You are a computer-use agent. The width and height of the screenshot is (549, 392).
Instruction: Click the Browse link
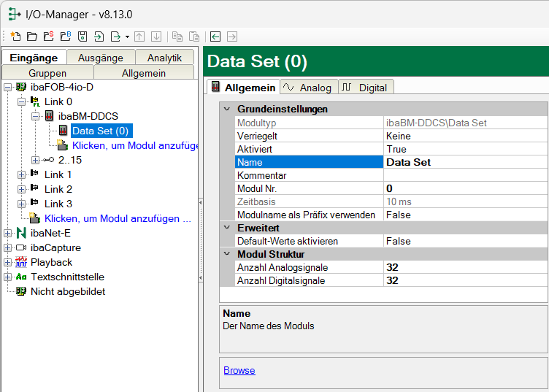(x=239, y=370)
